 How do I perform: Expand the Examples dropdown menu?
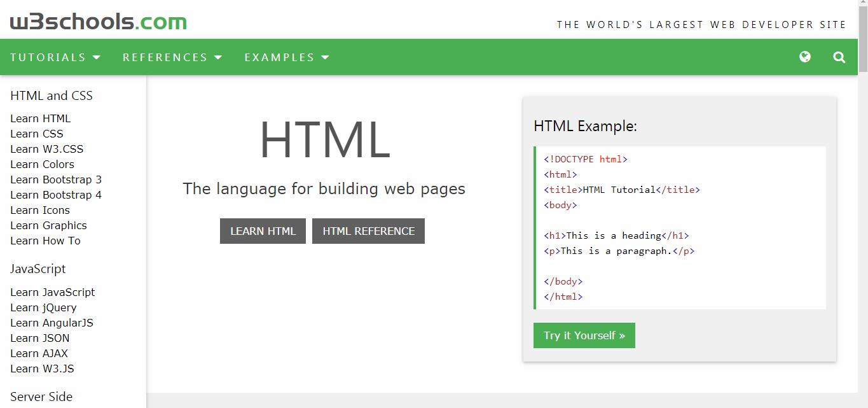(x=287, y=57)
